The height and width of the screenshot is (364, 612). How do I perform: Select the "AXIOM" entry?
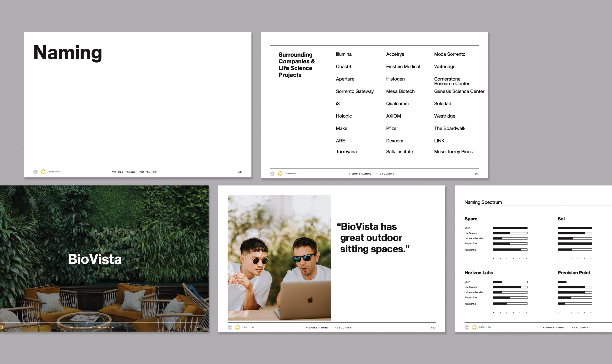pyautogui.click(x=393, y=116)
